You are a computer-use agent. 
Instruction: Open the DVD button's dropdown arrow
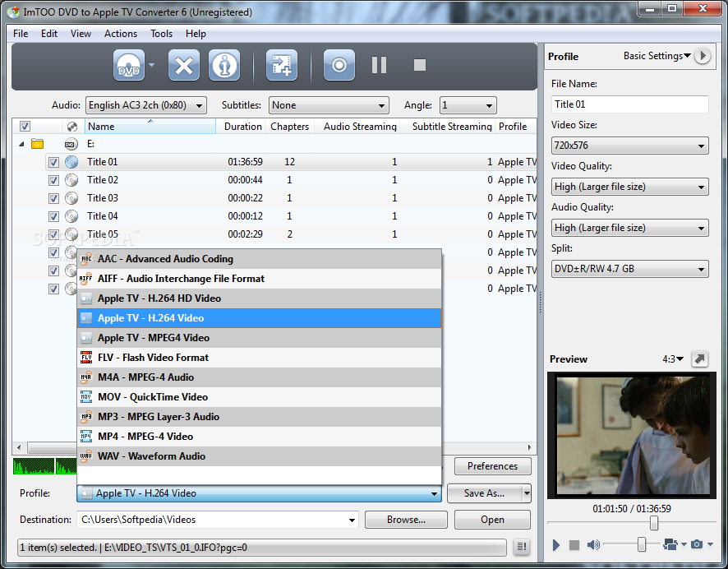(151, 65)
